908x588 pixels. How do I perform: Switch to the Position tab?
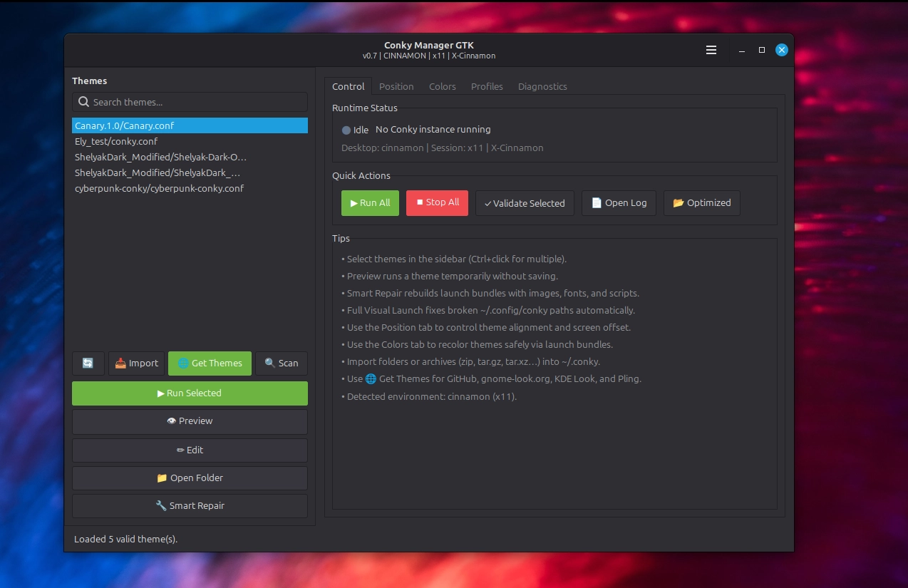(396, 86)
